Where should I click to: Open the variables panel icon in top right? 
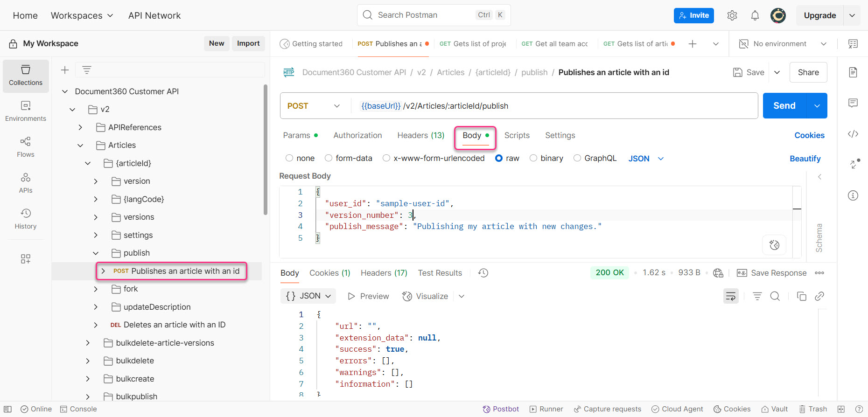click(x=853, y=44)
